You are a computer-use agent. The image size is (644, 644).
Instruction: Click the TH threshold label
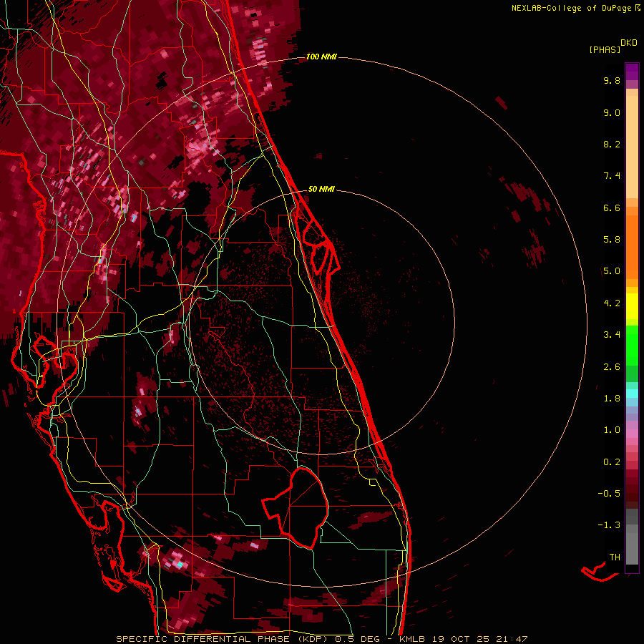point(615,557)
